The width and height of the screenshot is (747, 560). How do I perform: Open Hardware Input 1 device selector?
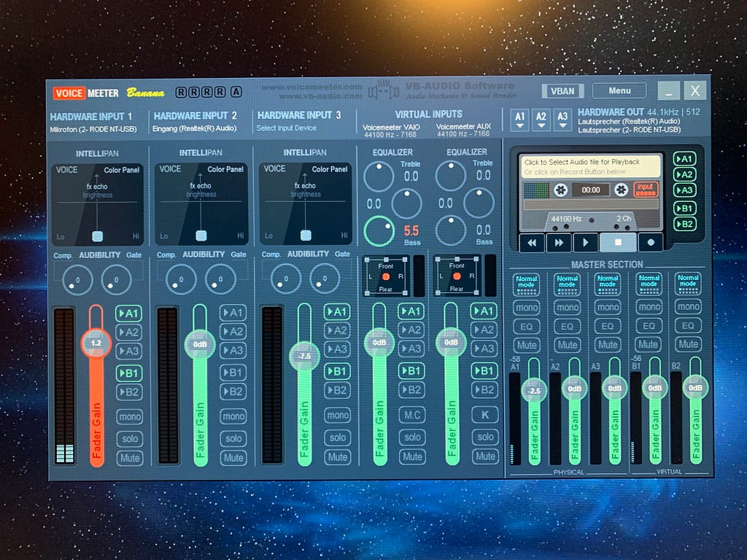click(93, 130)
